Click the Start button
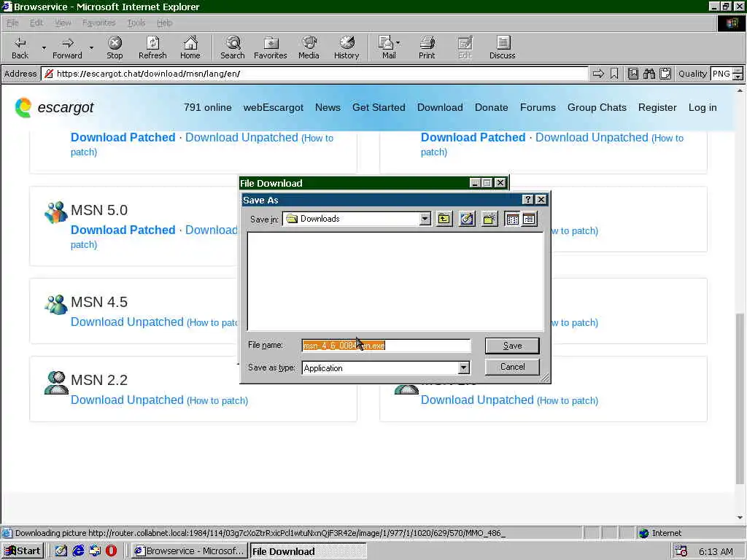 [x=23, y=551]
